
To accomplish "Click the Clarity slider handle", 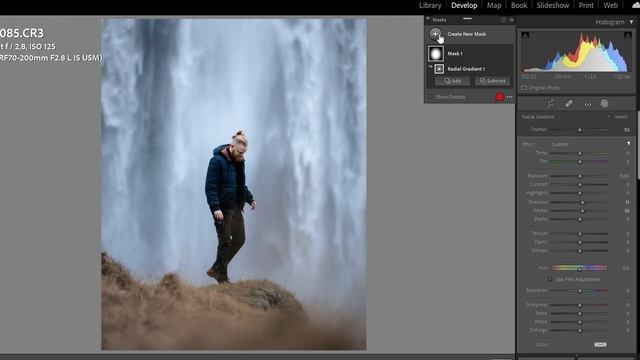I will [x=580, y=242].
